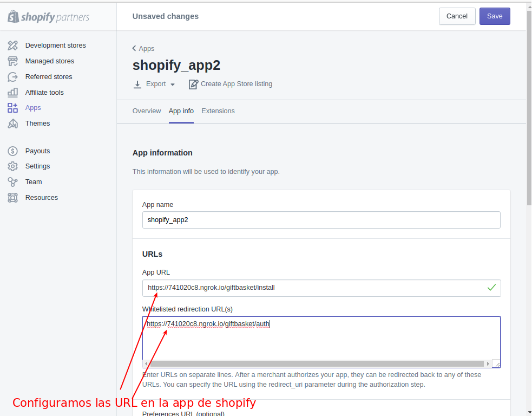Open Settings from sidebar
Viewport: 532px width, 416px height.
click(x=37, y=166)
